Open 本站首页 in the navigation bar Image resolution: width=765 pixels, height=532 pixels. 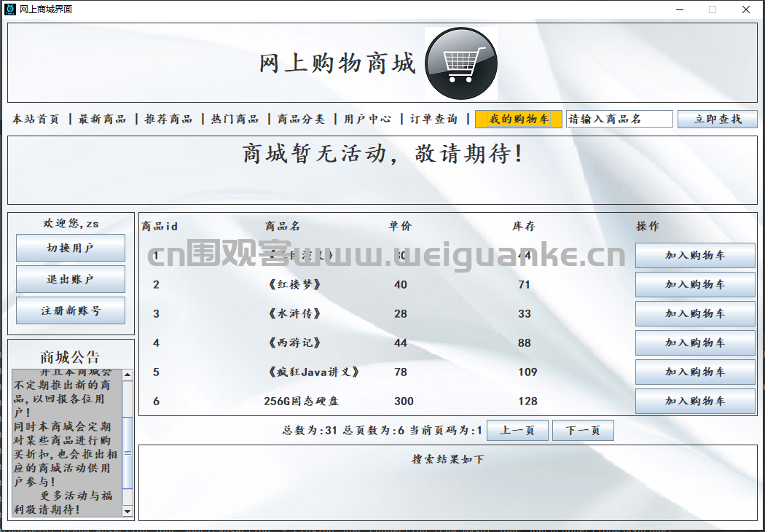[x=36, y=119]
